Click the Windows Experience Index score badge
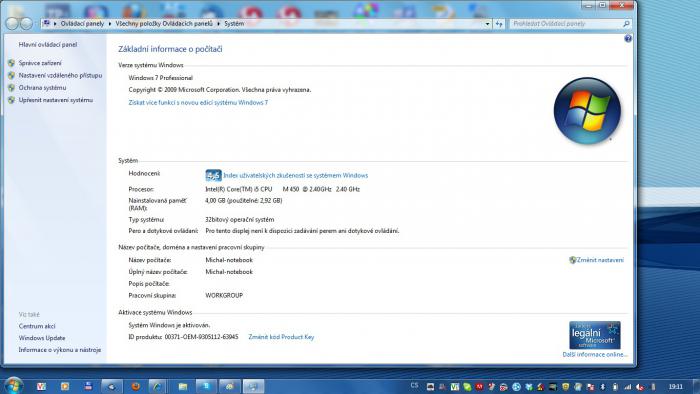Viewport: 700px width, 394px height. point(213,175)
